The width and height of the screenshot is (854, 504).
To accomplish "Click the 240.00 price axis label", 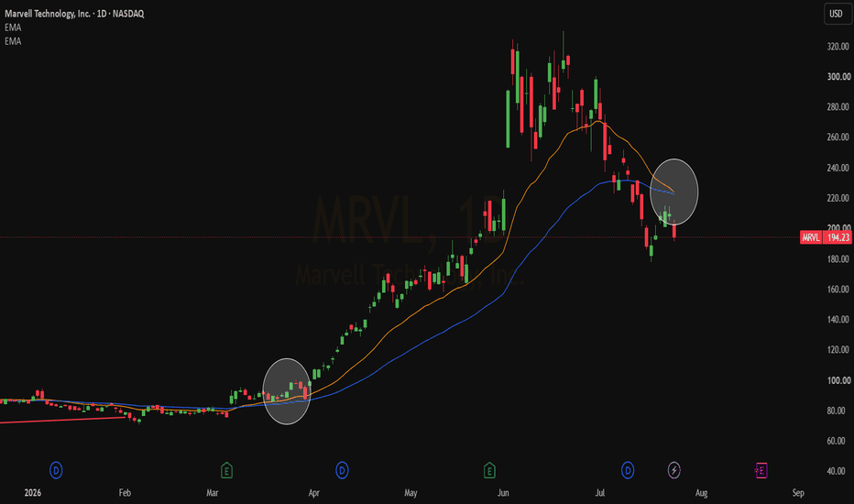I will coord(838,168).
